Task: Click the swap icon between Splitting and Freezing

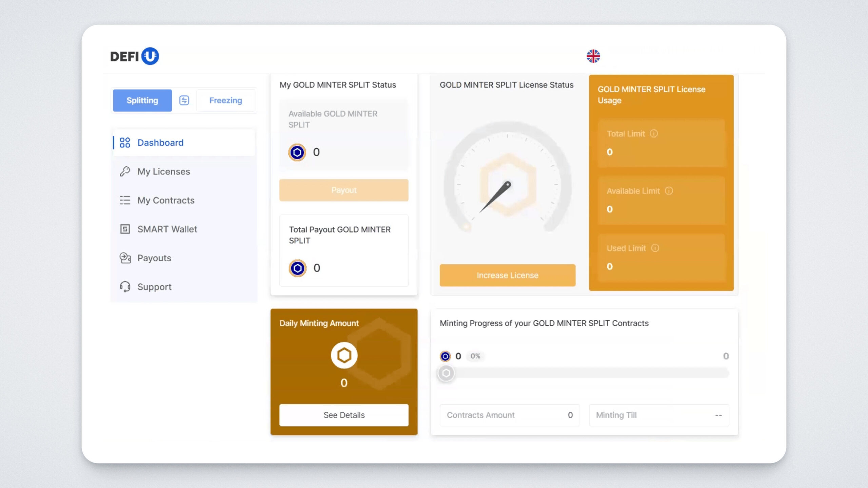Action: pos(184,100)
